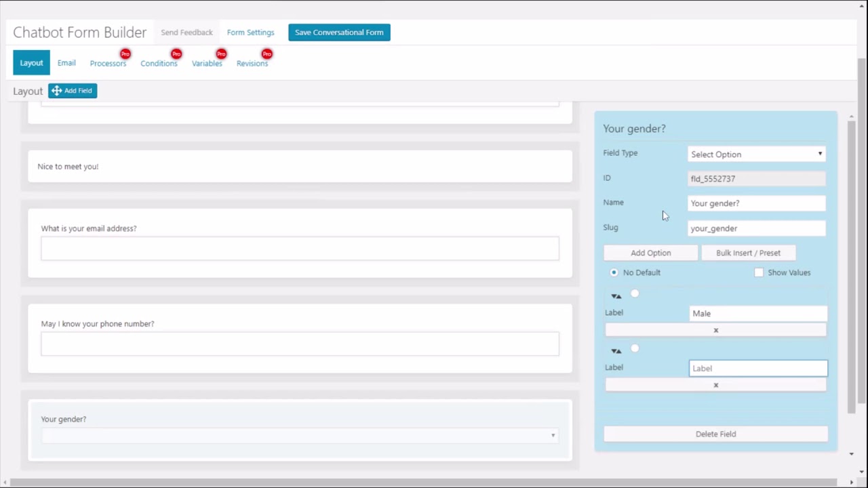The image size is (868, 488).
Task: Expand the Select Option field type list
Action: tap(820, 154)
